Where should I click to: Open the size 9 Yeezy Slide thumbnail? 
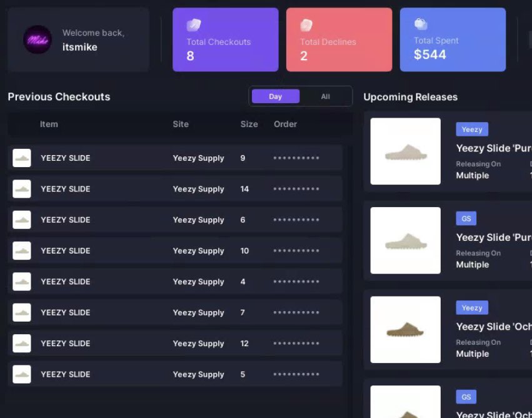click(x=22, y=158)
